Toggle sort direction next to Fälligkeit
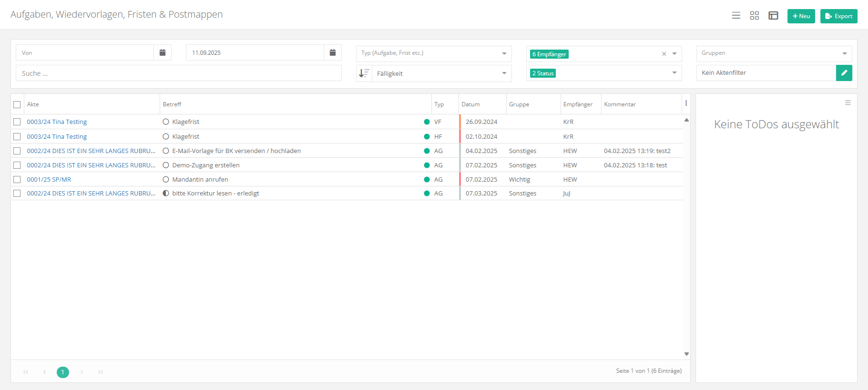Image resolution: width=868 pixels, height=390 pixels. (364, 73)
